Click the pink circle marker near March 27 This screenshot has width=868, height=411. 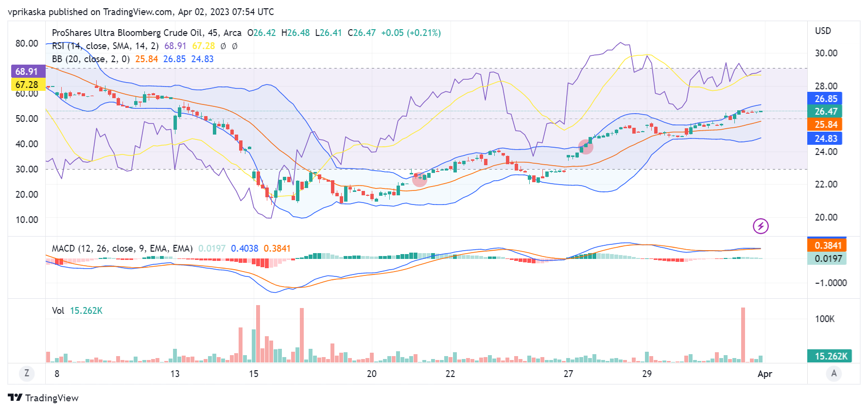coord(586,147)
